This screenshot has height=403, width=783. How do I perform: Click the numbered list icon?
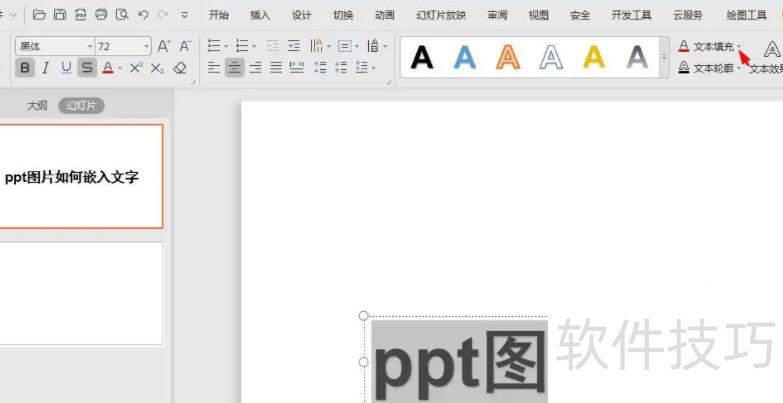[x=242, y=46]
